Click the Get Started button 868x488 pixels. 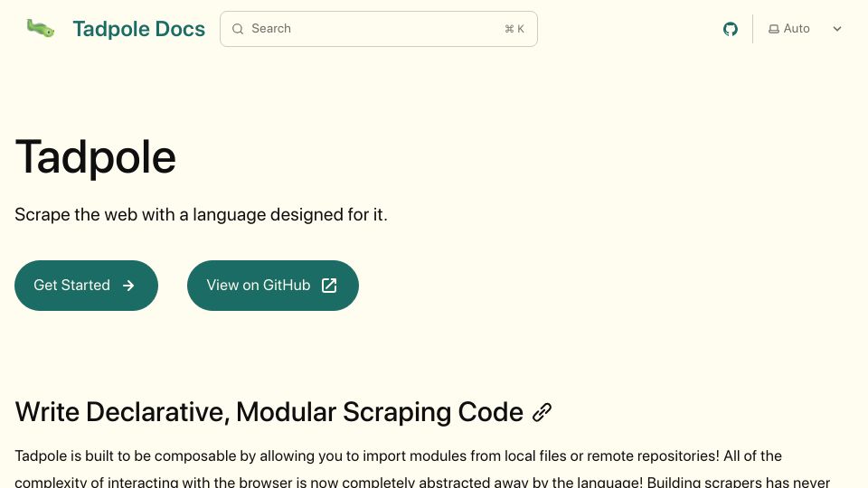(x=87, y=286)
